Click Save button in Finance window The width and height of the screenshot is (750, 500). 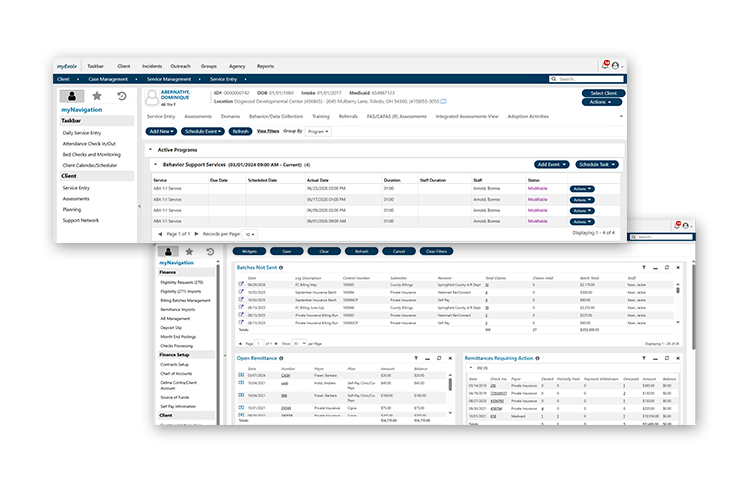(287, 251)
